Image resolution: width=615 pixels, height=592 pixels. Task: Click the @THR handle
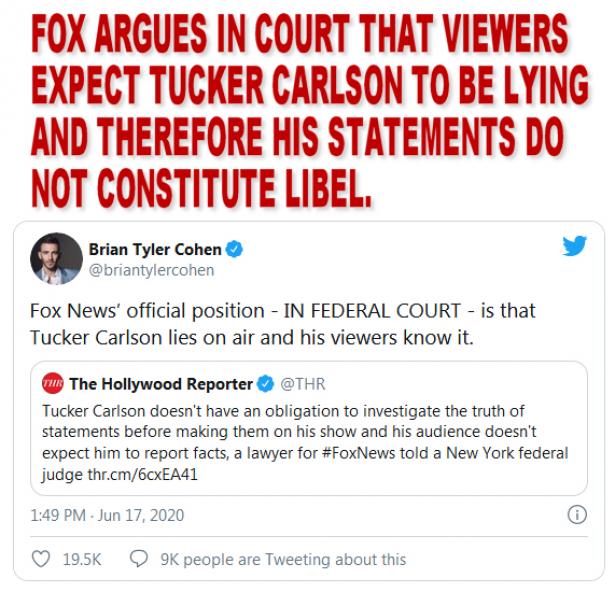(x=303, y=384)
